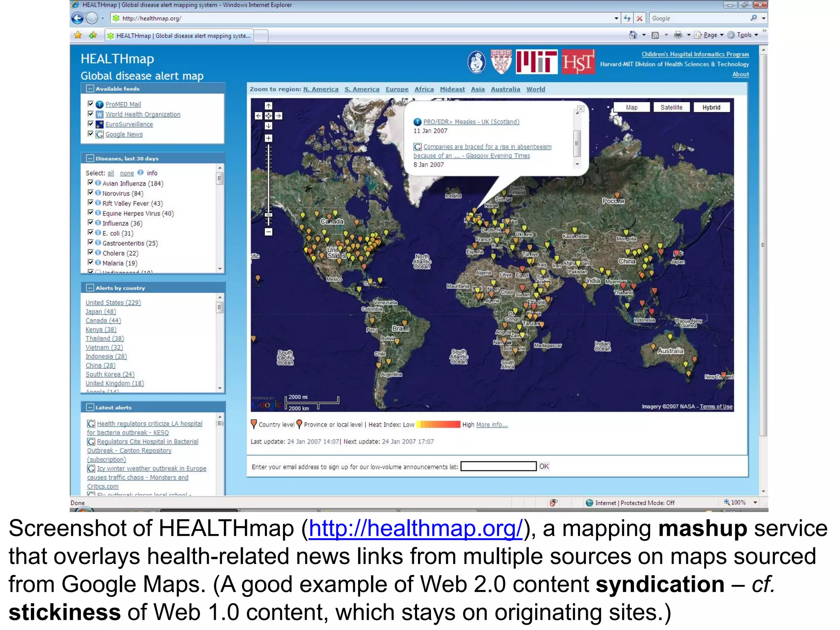Click the Print icon in toolbar
This screenshot has height=630, width=840.
coord(678,35)
